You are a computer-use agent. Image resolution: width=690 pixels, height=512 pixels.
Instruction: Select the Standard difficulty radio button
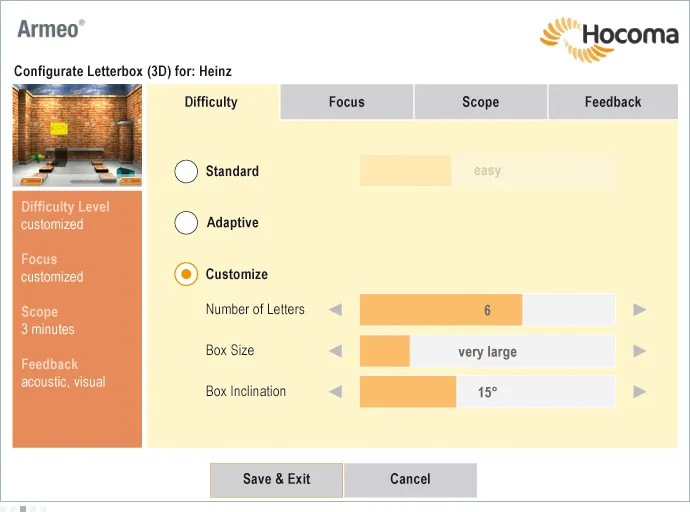(186, 171)
